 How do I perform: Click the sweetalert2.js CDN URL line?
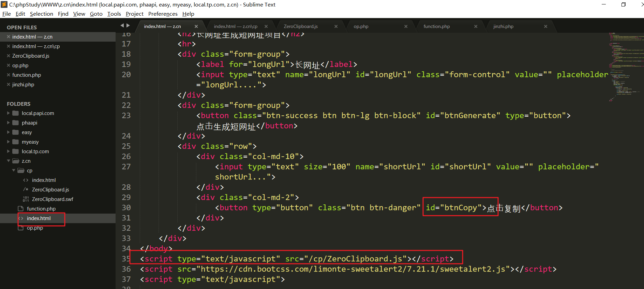tap(348, 269)
